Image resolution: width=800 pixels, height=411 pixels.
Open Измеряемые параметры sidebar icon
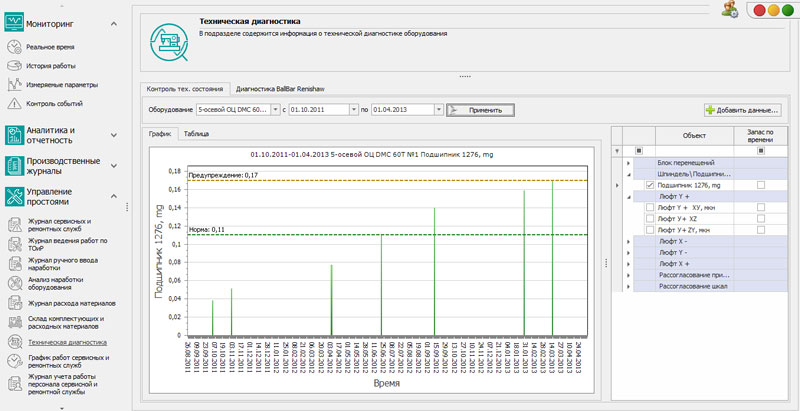coord(14,84)
